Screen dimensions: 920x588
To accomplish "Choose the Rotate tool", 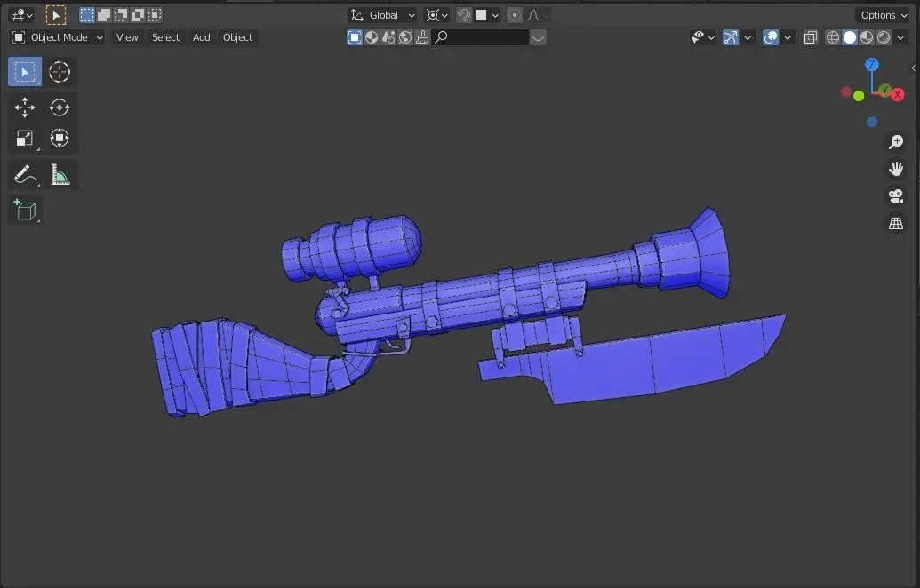I will tap(60, 107).
